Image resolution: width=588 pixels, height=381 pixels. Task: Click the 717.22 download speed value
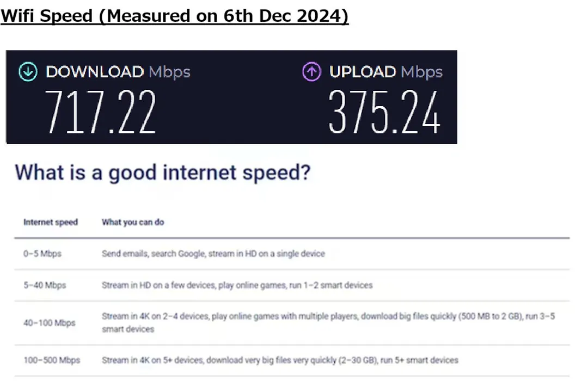coord(101,112)
